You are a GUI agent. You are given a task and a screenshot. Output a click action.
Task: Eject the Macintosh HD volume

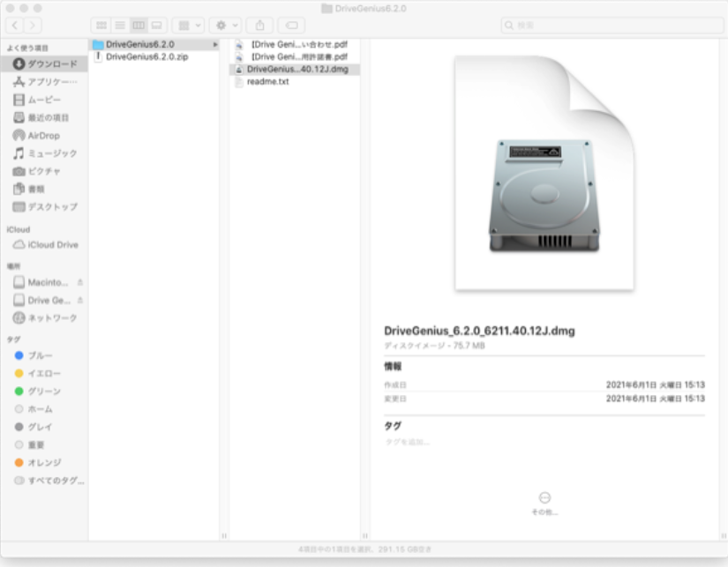pos(80,282)
